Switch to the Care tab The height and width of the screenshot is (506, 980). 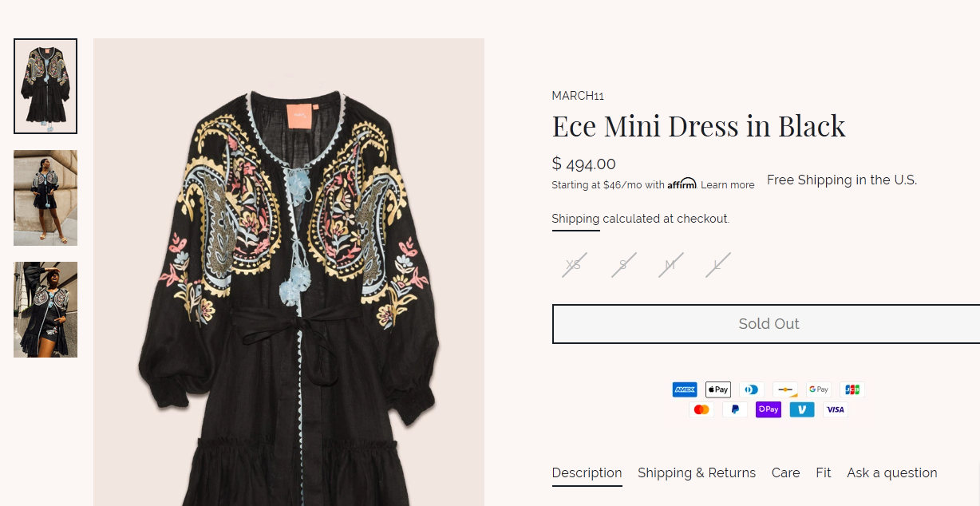click(785, 472)
